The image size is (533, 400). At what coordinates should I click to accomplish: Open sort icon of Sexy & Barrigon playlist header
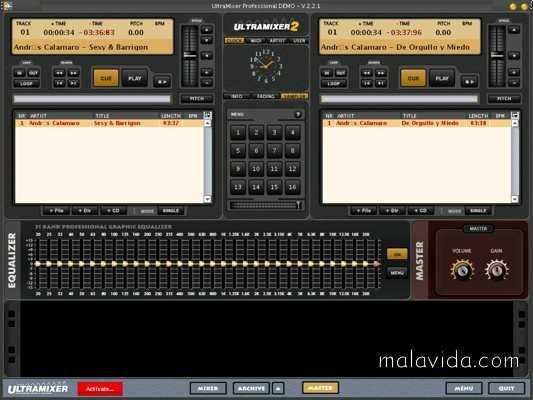coord(207,115)
